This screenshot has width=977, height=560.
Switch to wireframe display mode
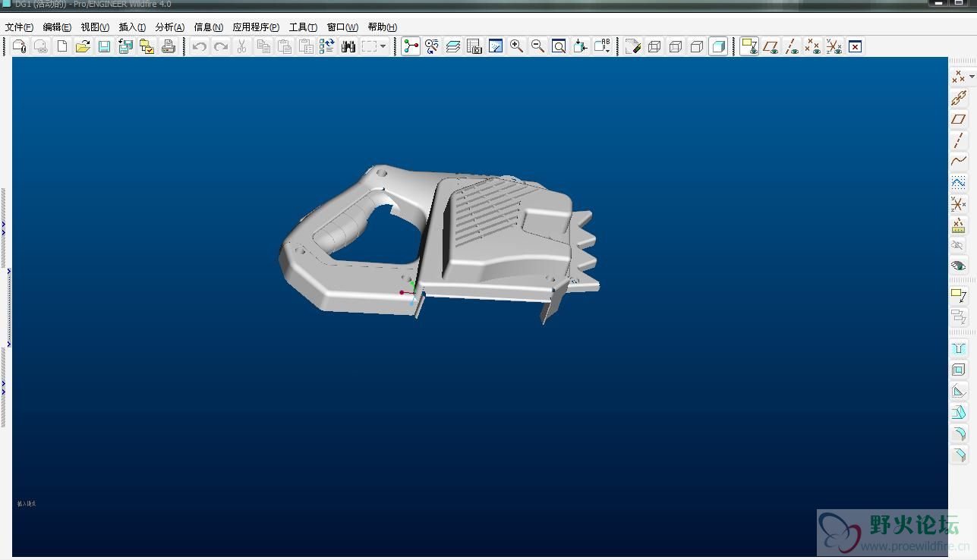(654, 46)
